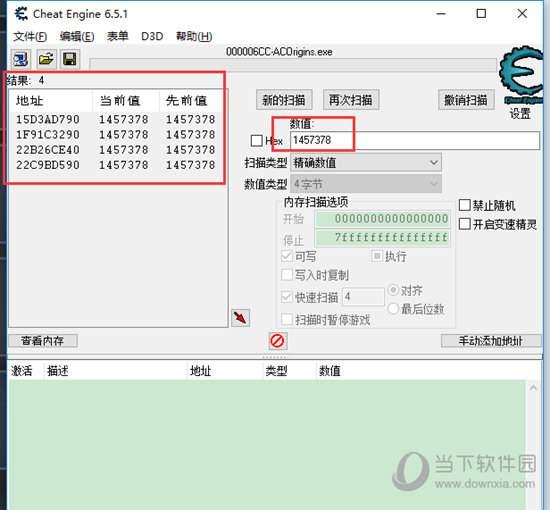
Task: Select the 最后位数 radio button
Action: 393,309
